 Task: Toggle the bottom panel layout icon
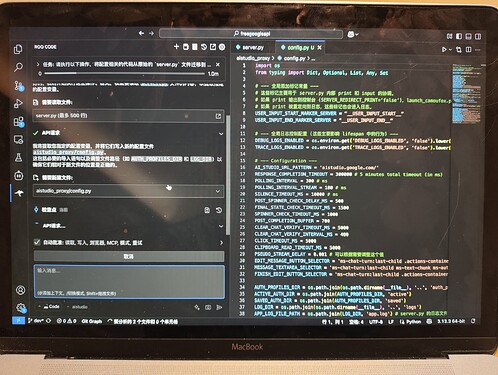(468, 36)
